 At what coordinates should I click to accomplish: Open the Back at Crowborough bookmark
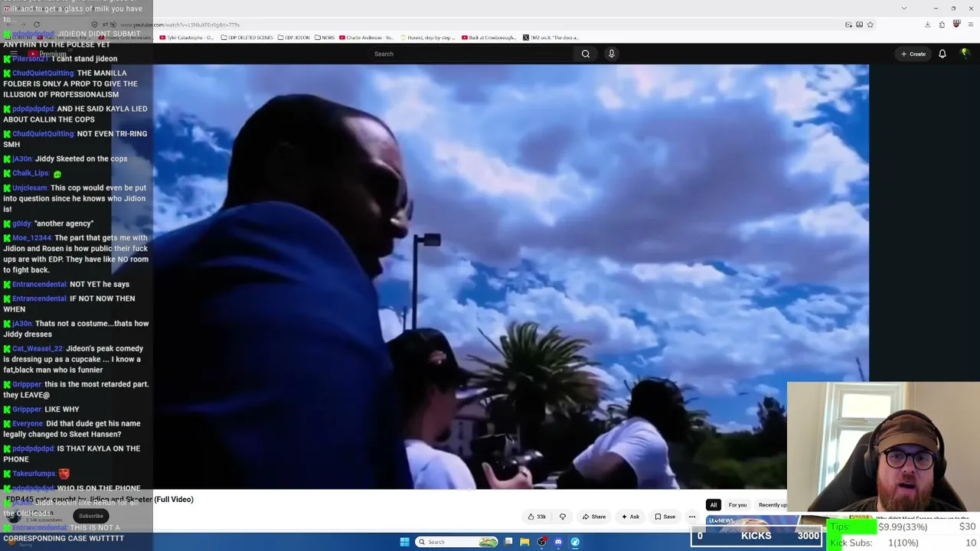489,37
